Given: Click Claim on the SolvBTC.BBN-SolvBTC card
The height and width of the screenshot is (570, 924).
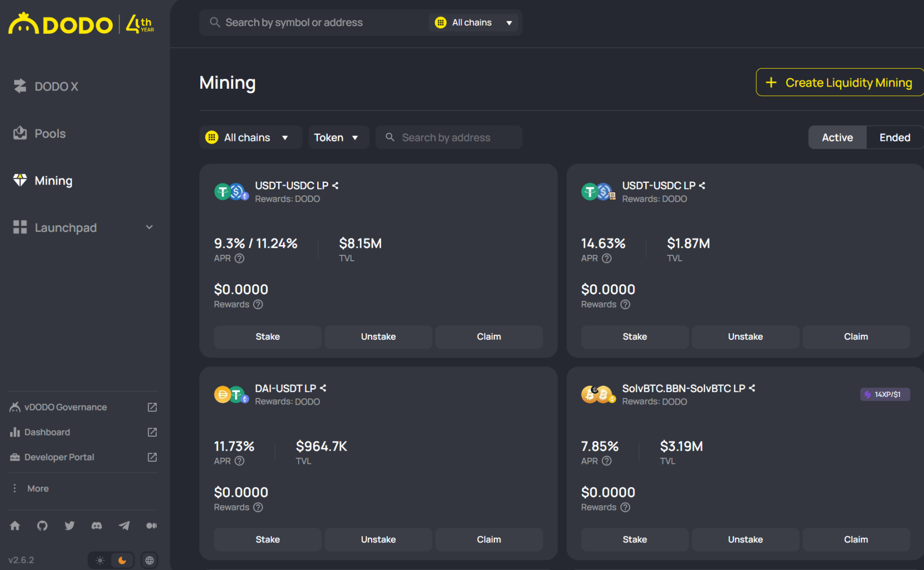Looking at the screenshot, I should [856, 540].
